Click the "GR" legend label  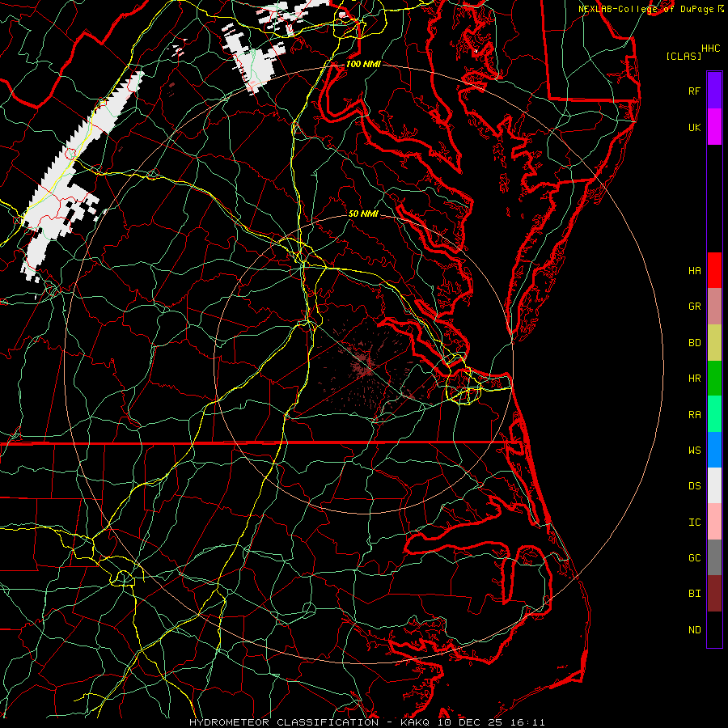click(694, 307)
